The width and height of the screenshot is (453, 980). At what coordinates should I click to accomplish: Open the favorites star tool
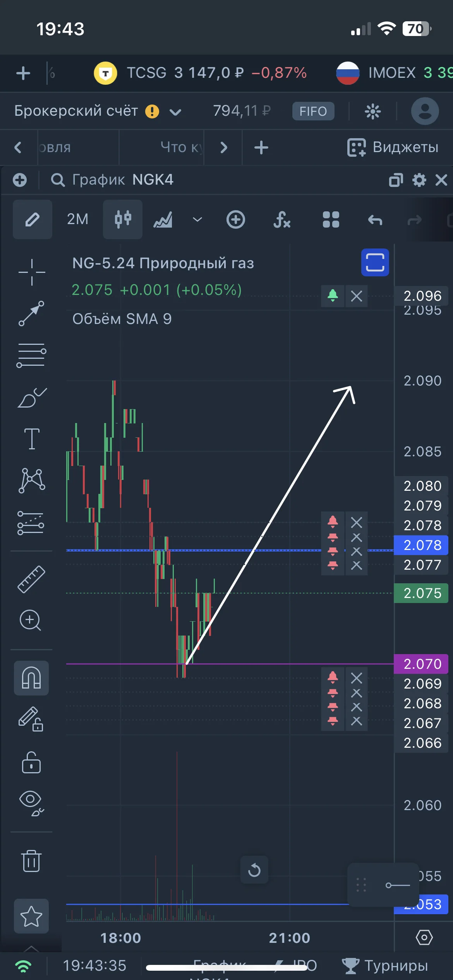point(31,916)
